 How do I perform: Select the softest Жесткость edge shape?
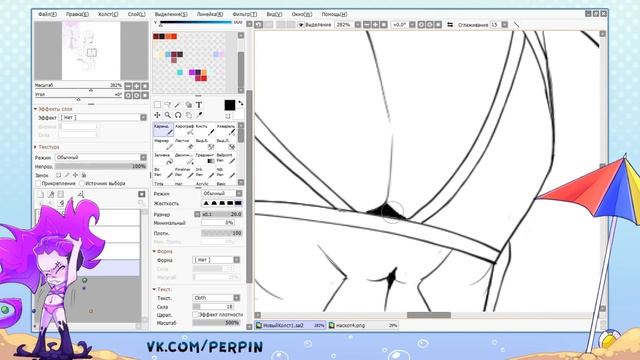206,203
